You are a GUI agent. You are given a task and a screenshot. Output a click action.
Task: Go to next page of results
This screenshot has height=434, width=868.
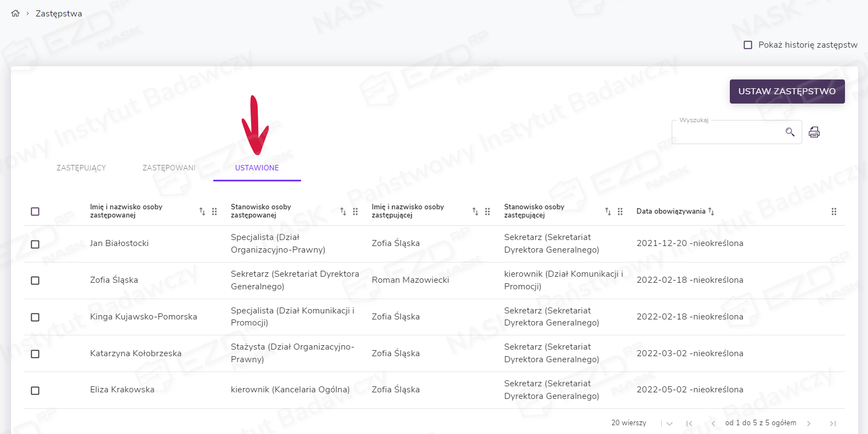[x=809, y=423]
